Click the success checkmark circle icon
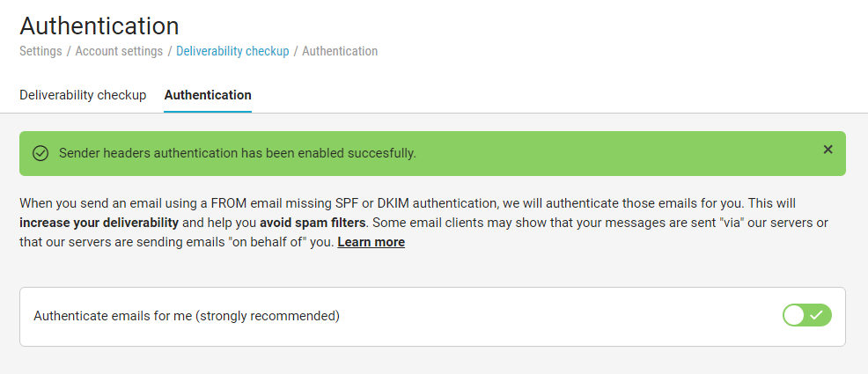Viewport: 868px width, 374px height. click(40, 153)
